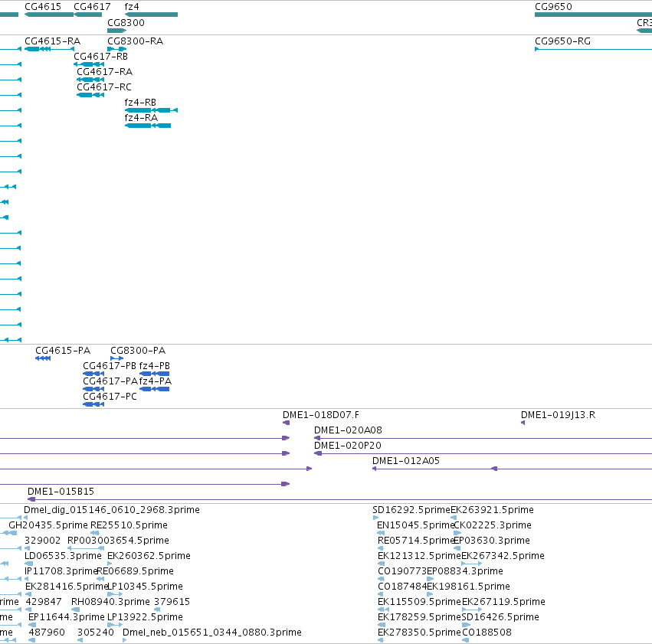This screenshot has height=644, width=652.
Task: Click the fz4 gene bar
Action: (x=152, y=15)
